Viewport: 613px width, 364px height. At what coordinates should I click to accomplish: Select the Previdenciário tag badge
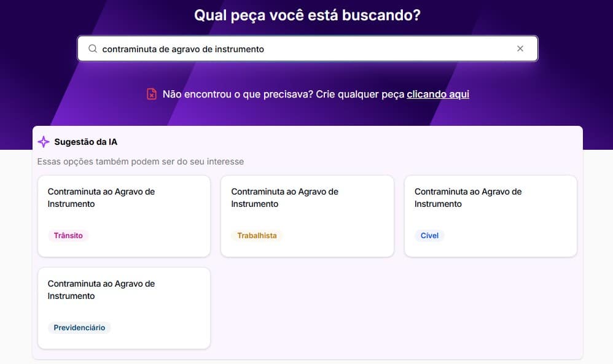pos(79,327)
